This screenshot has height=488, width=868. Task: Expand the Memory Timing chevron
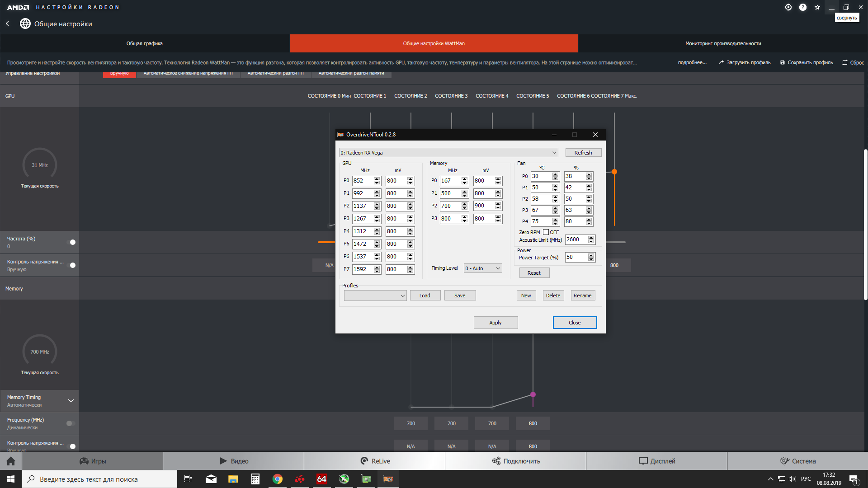point(71,401)
